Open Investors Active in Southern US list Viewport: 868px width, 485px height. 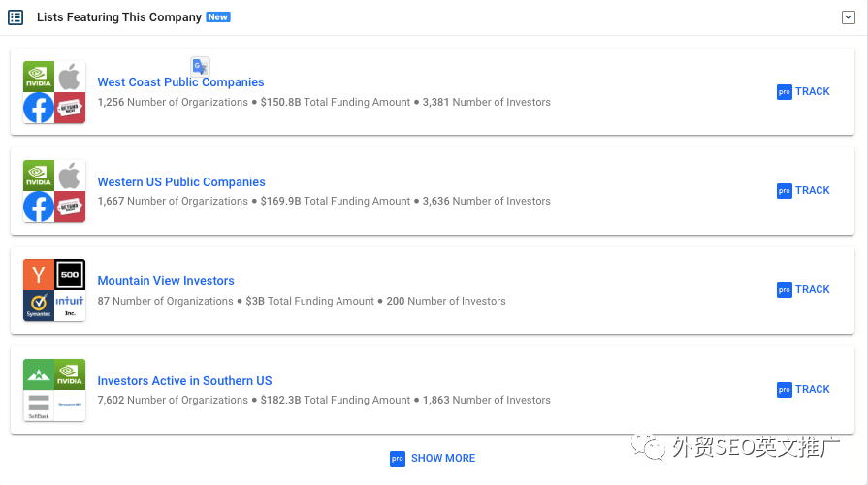tap(184, 381)
